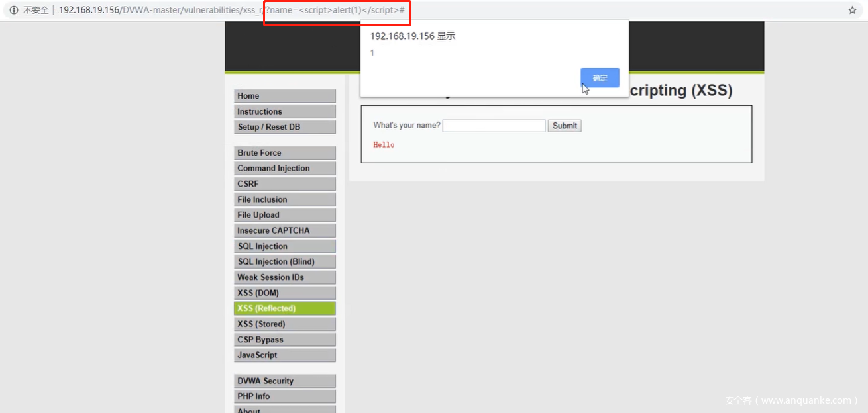868x413 pixels.
Task: Click the site info icon in address bar
Action: (x=13, y=10)
